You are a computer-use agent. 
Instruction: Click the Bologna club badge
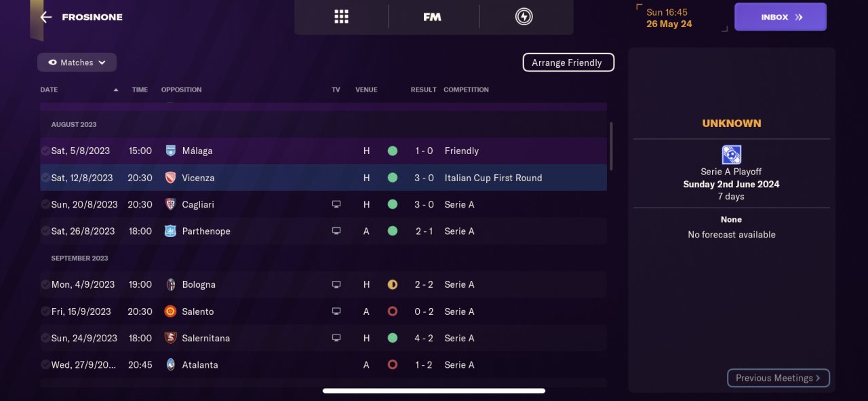[x=171, y=284]
